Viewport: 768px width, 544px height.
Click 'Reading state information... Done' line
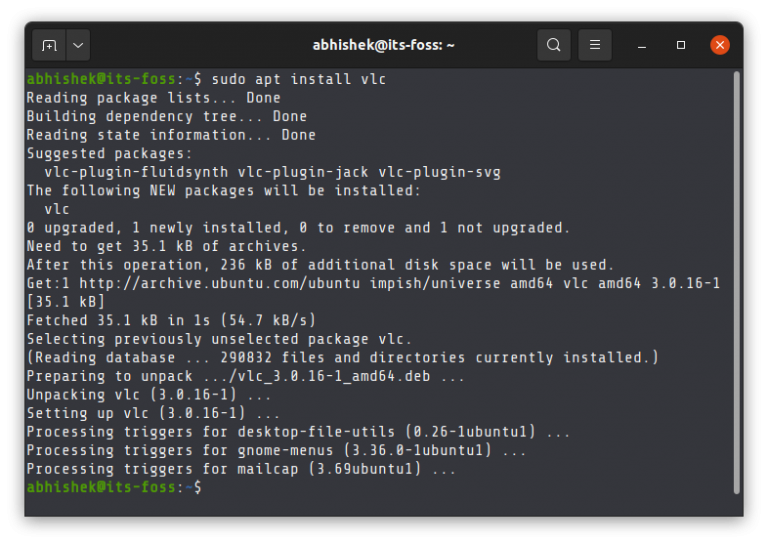click(171, 135)
